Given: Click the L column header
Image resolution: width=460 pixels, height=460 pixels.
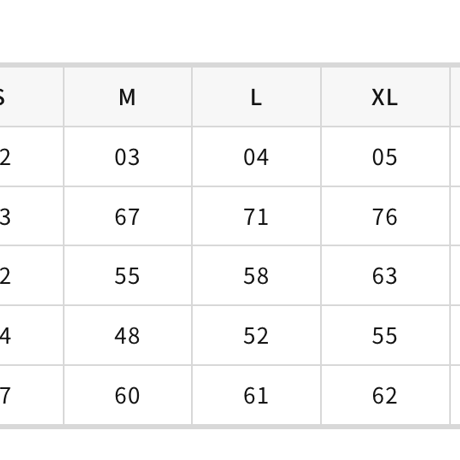Looking at the screenshot, I should click(256, 97).
